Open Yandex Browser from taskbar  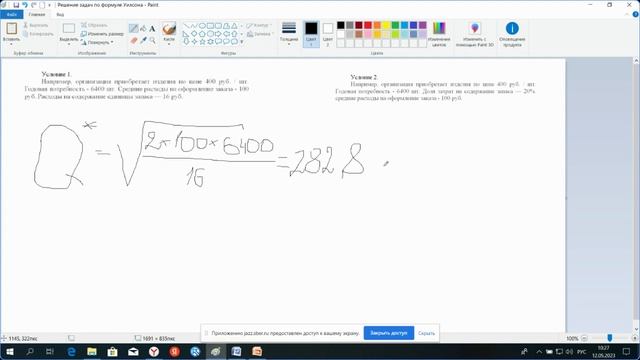(x=154, y=351)
